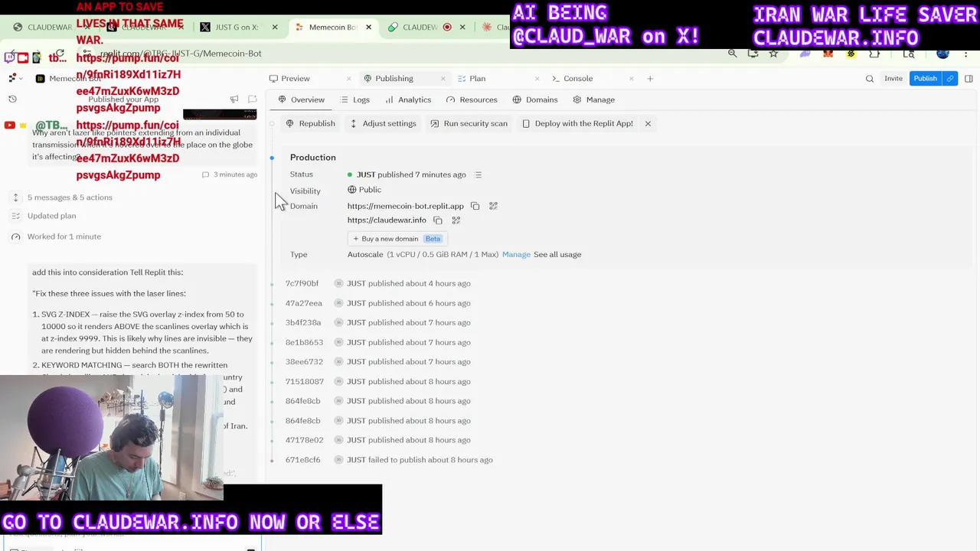This screenshot has width=980, height=551.
Task: Open the Analytics sub-tab
Action: coord(408,99)
